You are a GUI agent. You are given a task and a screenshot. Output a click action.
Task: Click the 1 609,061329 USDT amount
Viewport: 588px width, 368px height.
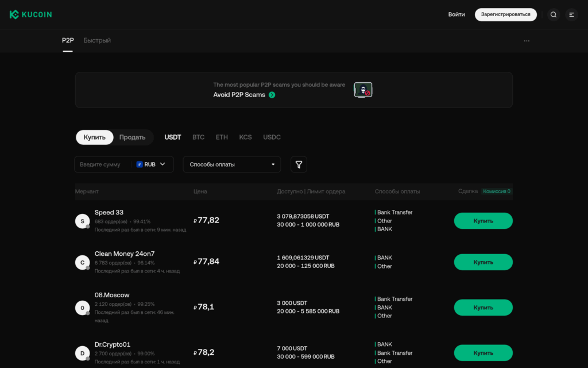coord(303,258)
